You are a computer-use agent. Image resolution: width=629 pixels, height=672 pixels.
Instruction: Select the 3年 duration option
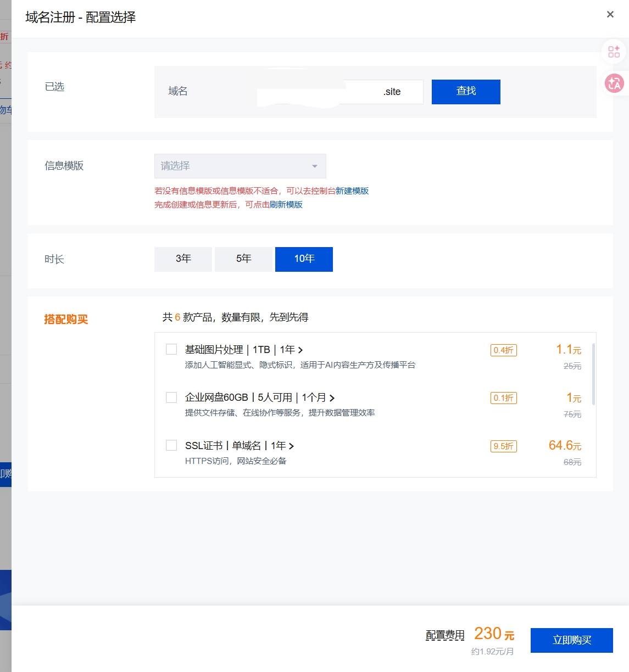[183, 259]
